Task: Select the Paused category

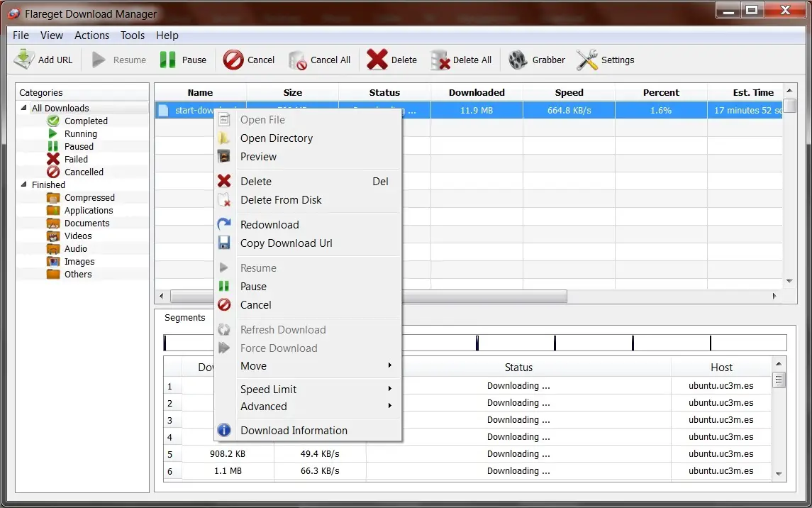Action: (x=78, y=147)
